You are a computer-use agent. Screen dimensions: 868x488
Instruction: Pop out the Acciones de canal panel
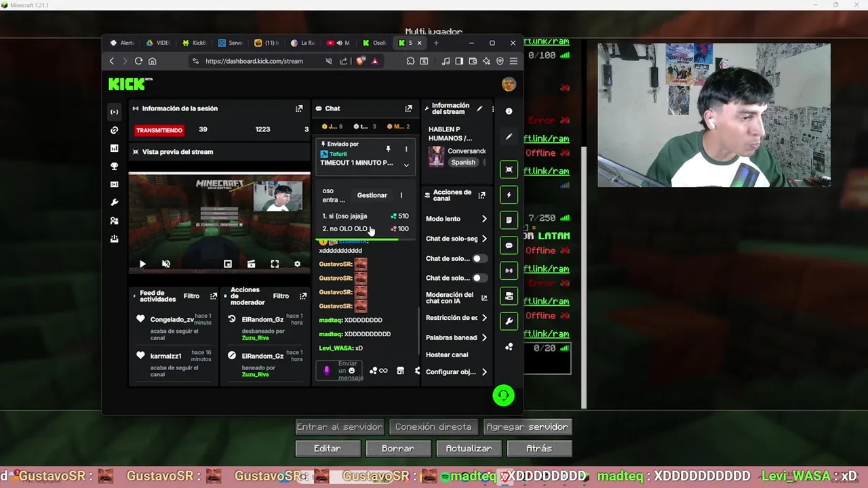click(481, 195)
